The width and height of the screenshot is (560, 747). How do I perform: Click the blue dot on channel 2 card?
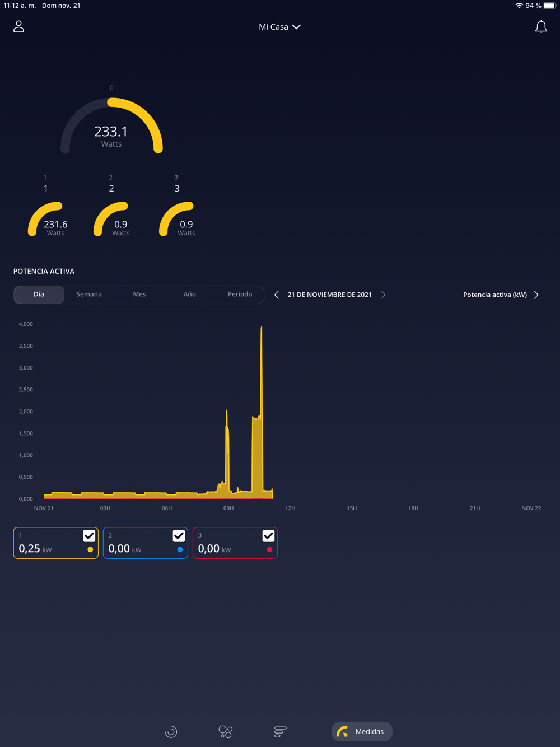click(180, 550)
